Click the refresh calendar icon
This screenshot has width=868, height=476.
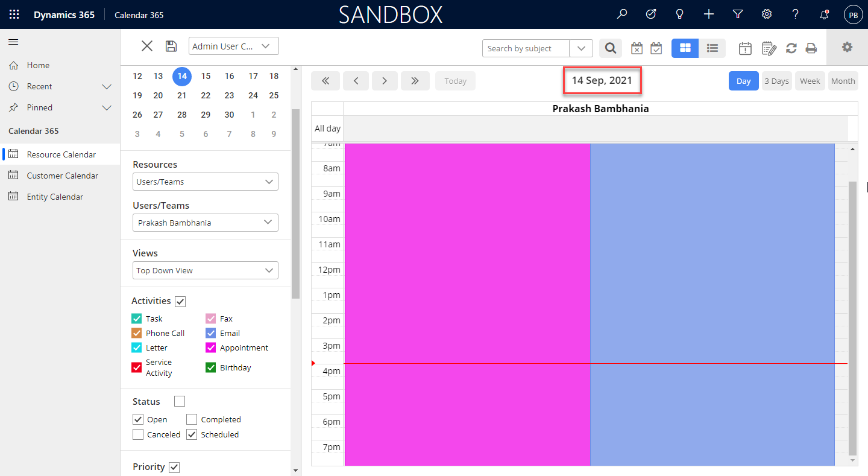click(x=791, y=48)
